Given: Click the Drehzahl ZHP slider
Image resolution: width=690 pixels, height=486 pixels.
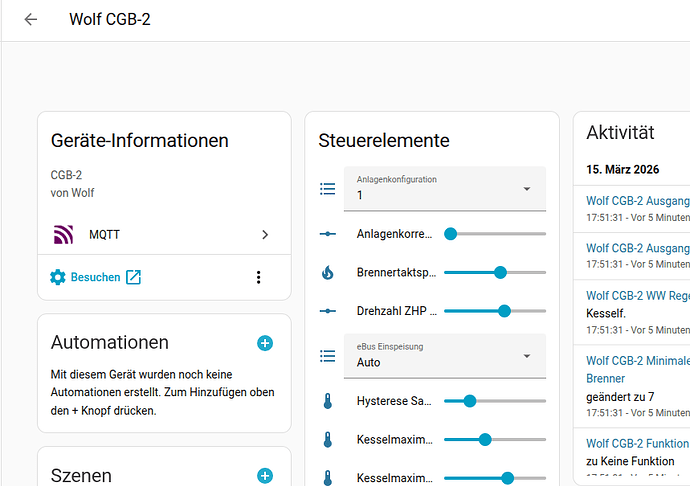Looking at the screenshot, I should pyautogui.click(x=495, y=311).
